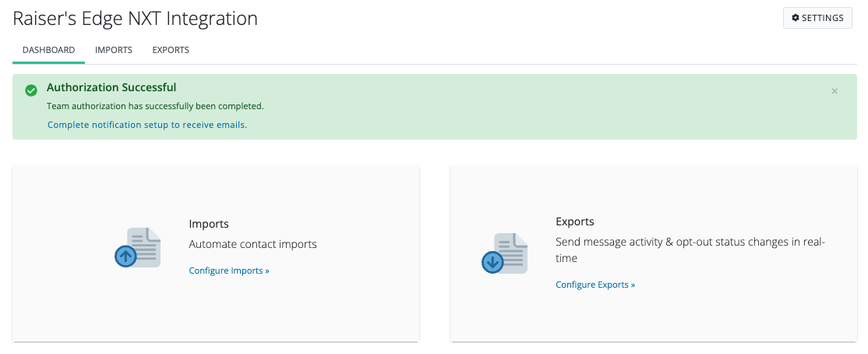Screen dimensions: 868x354
Task: Click the gear icon in Settings button
Action: click(x=795, y=18)
